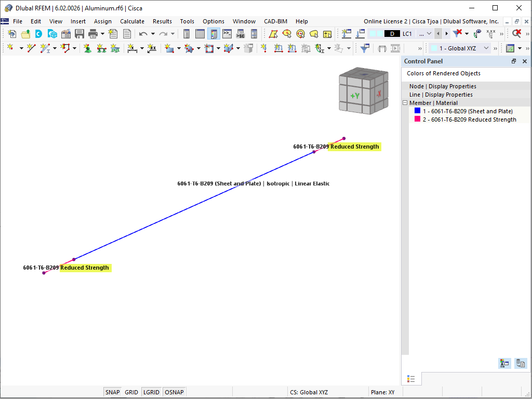532x399 pixels.
Task: Select objects via parallelogram window icon
Action: click(x=273, y=34)
